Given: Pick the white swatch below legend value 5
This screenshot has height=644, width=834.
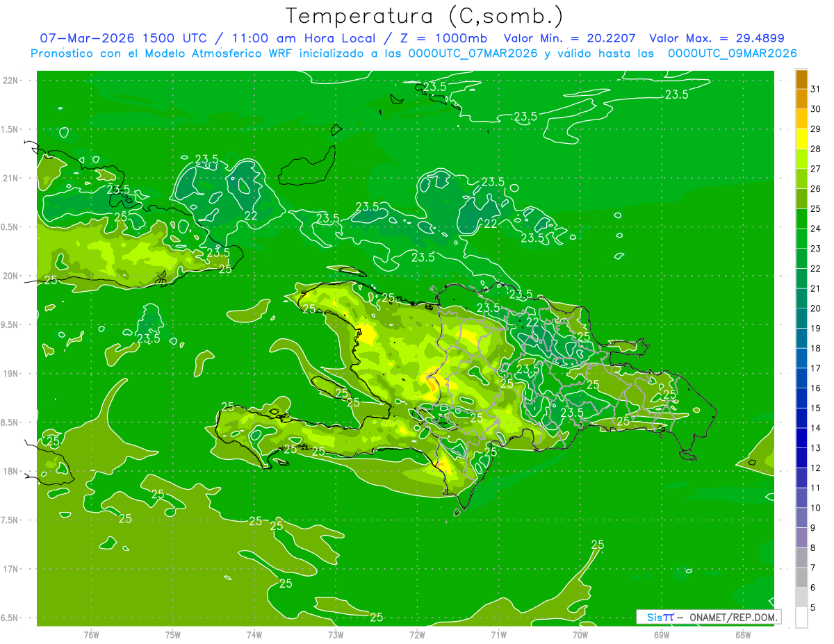Looking at the screenshot, I should point(801,618).
